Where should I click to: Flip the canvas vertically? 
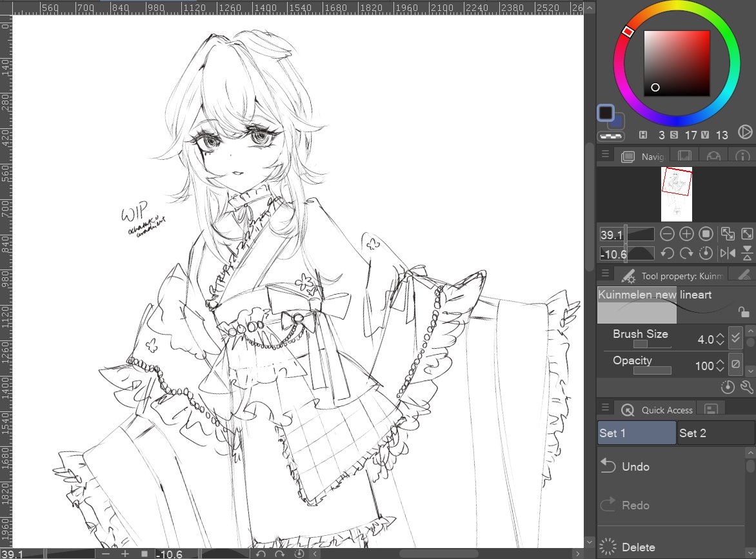[747, 253]
